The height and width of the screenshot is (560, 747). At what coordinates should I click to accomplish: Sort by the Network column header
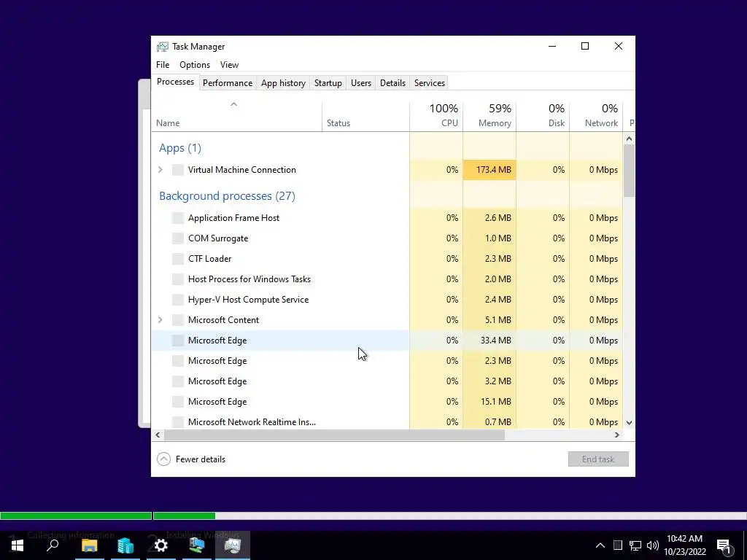coord(597,116)
